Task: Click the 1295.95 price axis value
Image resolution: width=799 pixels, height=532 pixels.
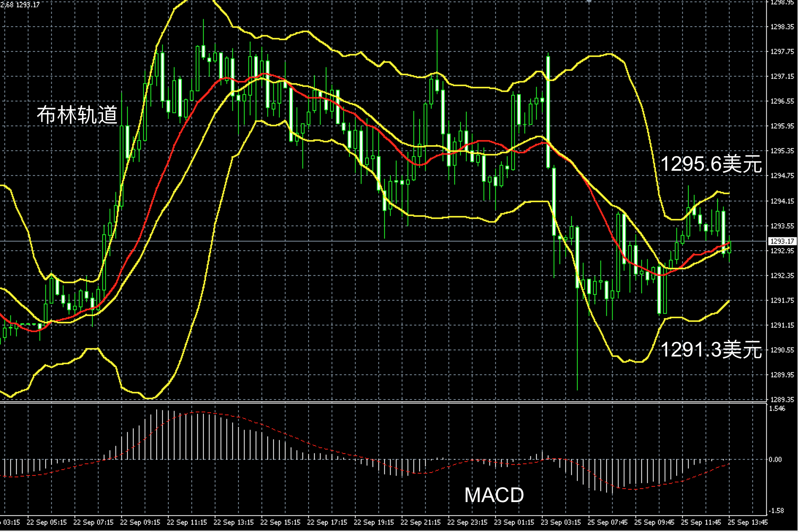Action: point(782,126)
